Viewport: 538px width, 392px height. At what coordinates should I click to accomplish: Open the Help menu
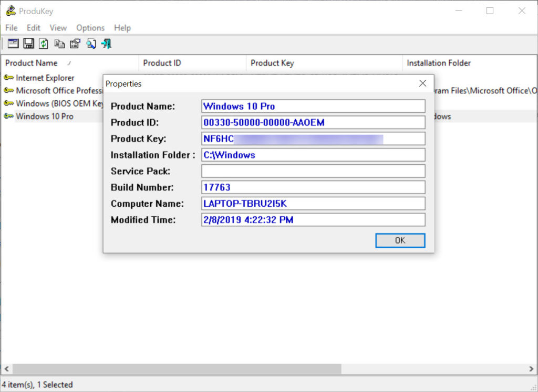click(x=122, y=28)
